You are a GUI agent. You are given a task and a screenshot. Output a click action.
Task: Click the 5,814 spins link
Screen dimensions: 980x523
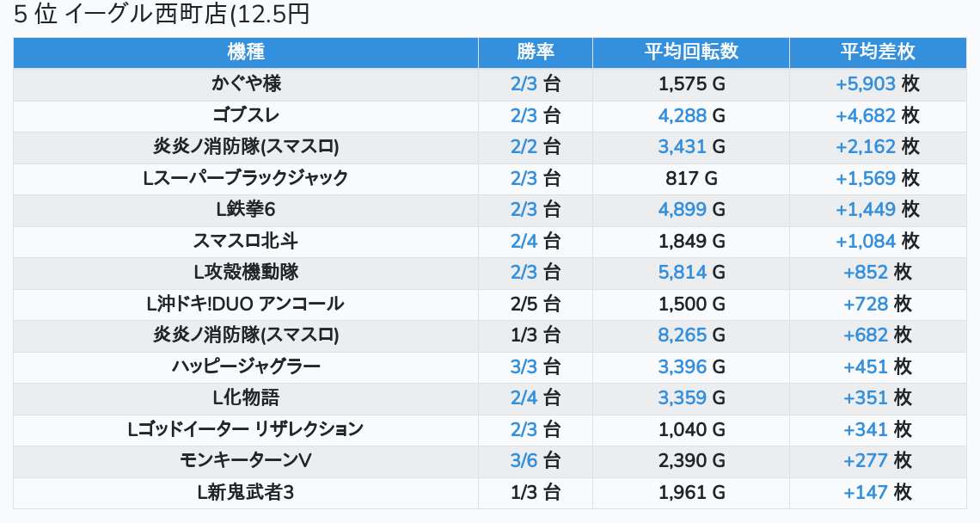pos(683,273)
